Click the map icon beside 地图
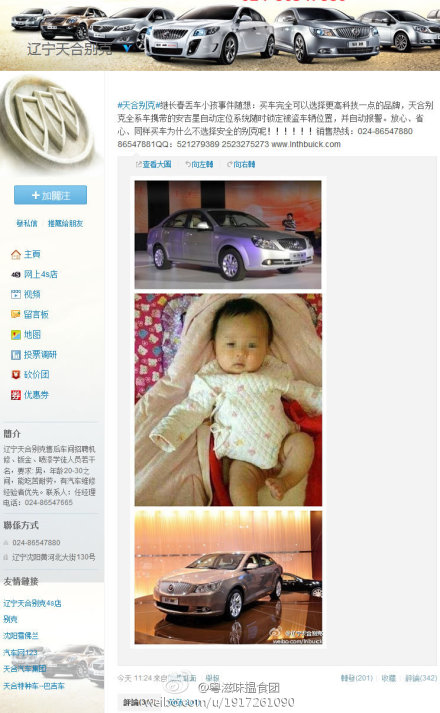Viewport: 440px width, 713px height. pos(16,335)
